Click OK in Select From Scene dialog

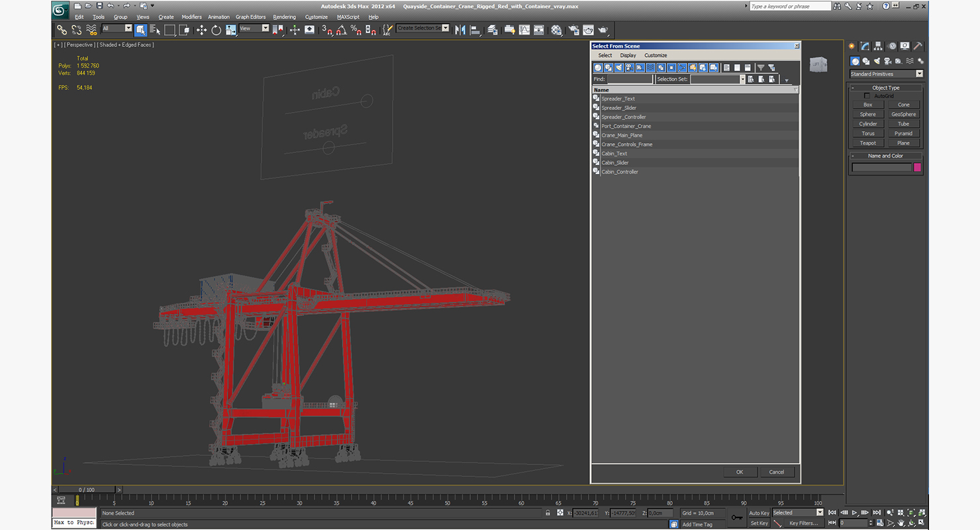tap(740, 472)
